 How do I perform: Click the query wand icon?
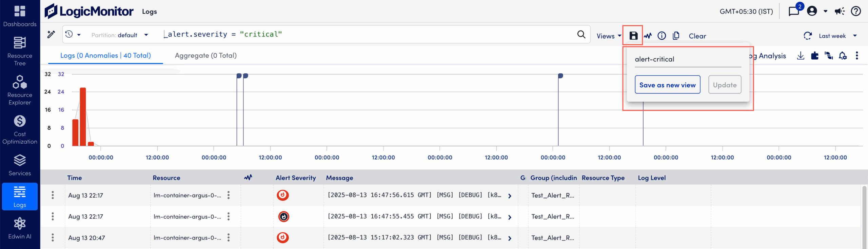click(x=51, y=34)
